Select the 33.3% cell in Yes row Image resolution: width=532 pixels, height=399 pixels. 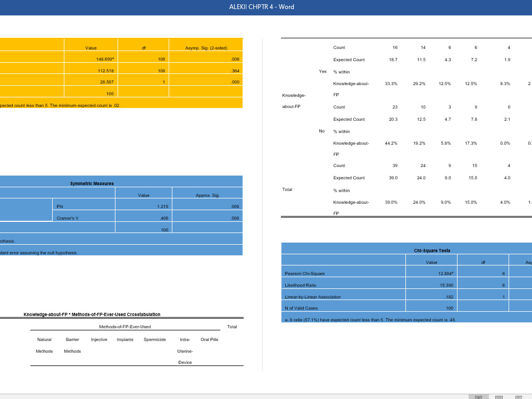(391, 84)
